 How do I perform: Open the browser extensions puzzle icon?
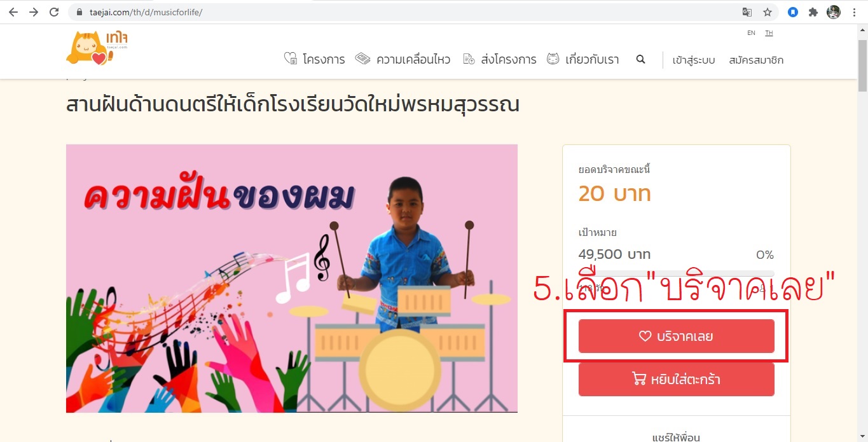tap(813, 12)
